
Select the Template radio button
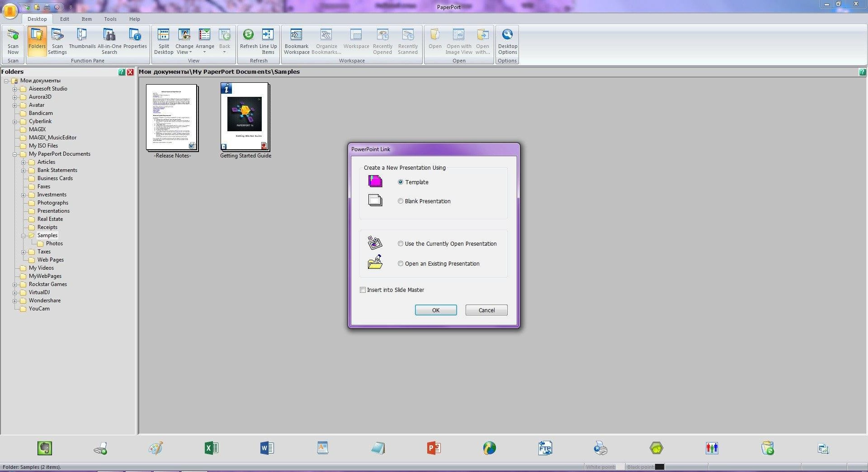click(x=401, y=182)
